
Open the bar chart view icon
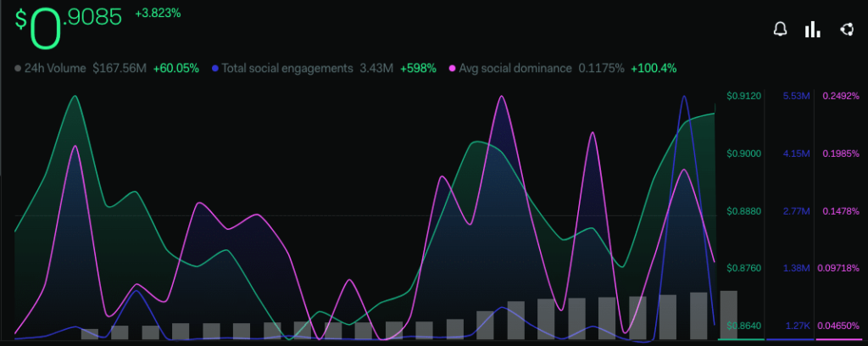point(813,30)
